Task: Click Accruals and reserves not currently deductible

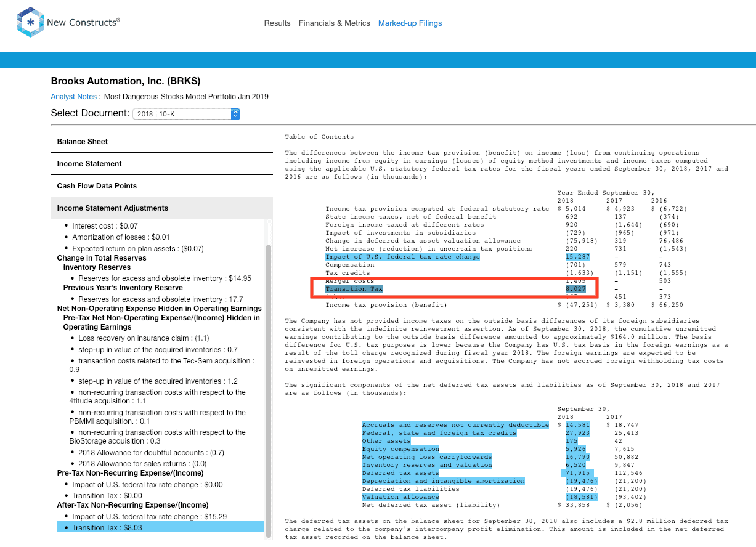Action: (x=455, y=425)
